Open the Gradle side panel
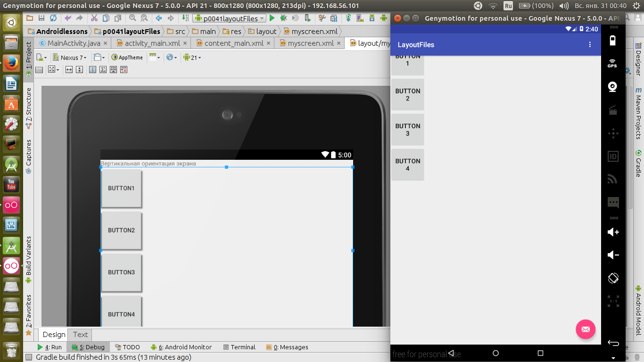 tap(638, 163)
